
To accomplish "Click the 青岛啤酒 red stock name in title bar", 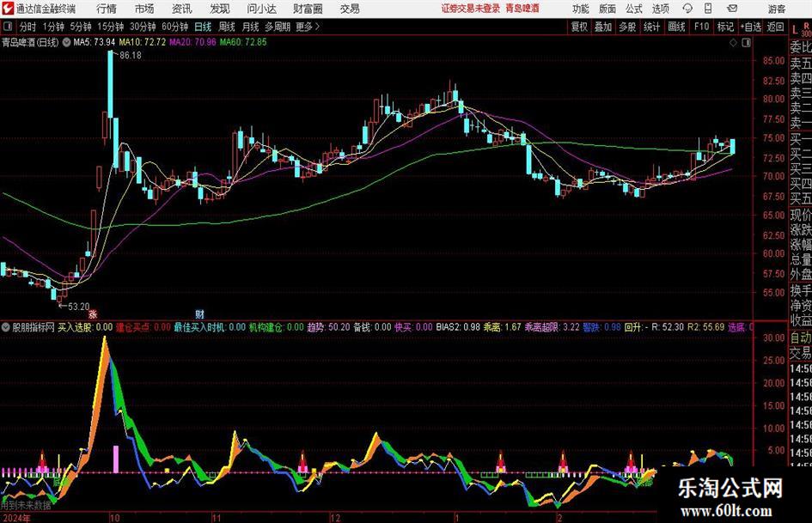I will pyautogui.click(x=522, y=9).
